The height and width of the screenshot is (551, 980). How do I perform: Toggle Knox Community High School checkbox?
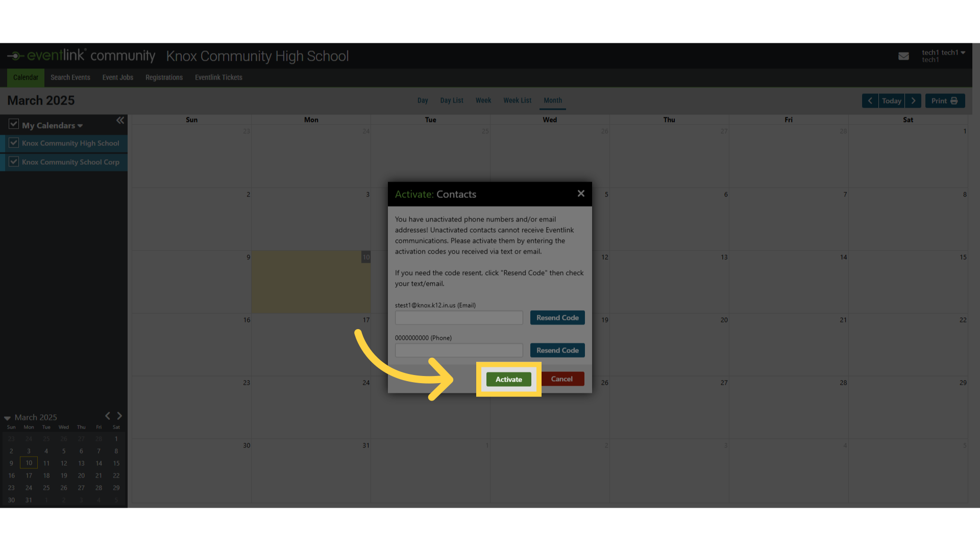pyautogui.click(x=14, y=143)
